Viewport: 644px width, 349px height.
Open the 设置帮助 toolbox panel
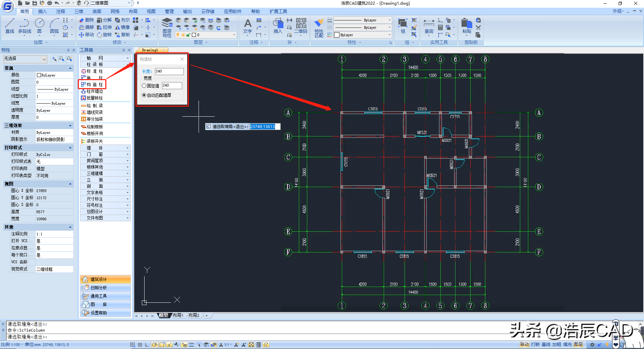[x=105, y=313]
